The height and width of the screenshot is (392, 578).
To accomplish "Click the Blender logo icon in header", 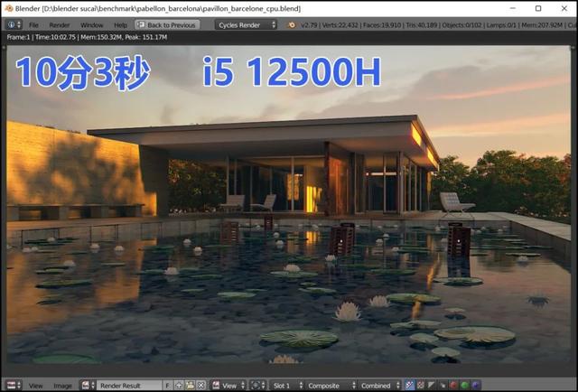I will click(292, 24).
